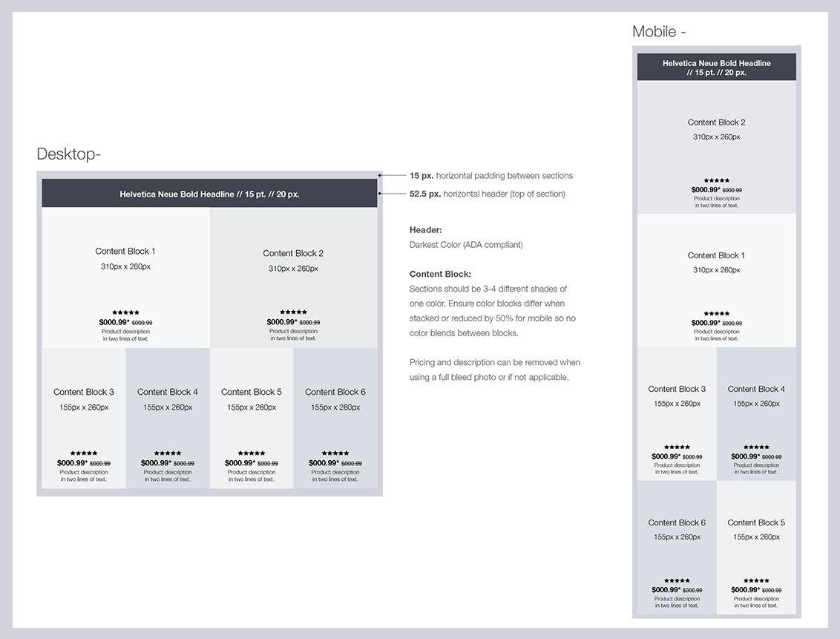Click star rating in desktop Content Block 2
This screenshot has height=639, width=840.
[x=293, y=312]
